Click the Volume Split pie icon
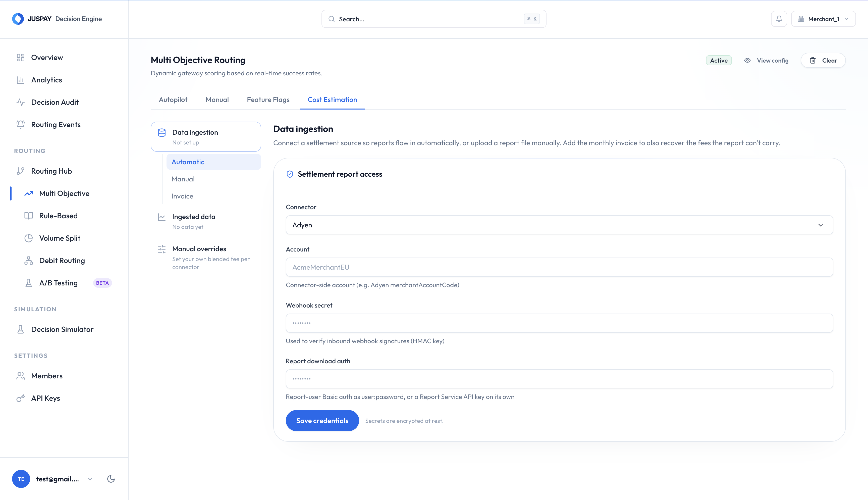Viewport: 868px width, 500px height. pos(28,238)
